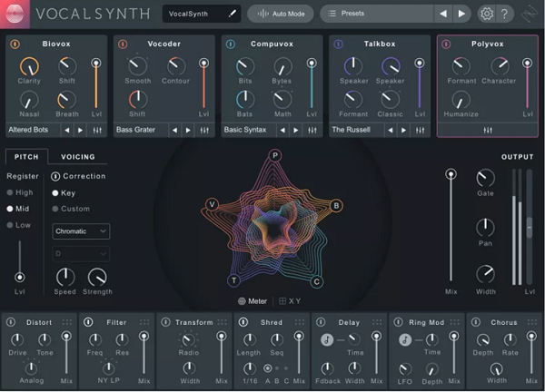Open Biovox advanced settings sliders icon
Viewport: 545px width, 392px height.
pyautogui.click(x=96, y=130)
